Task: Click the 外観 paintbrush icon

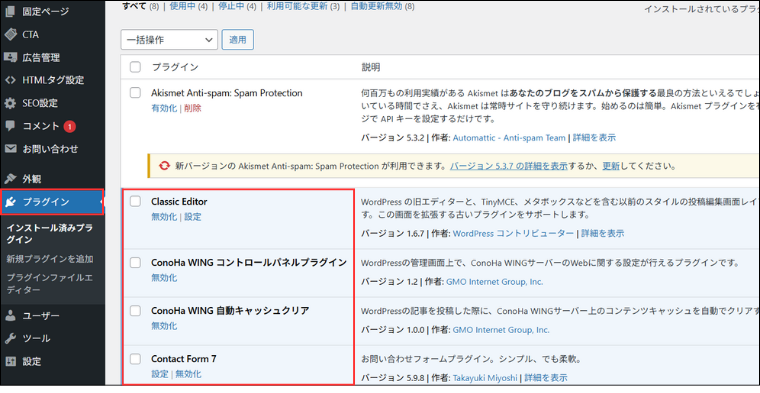Action: (x=10, y=179)
